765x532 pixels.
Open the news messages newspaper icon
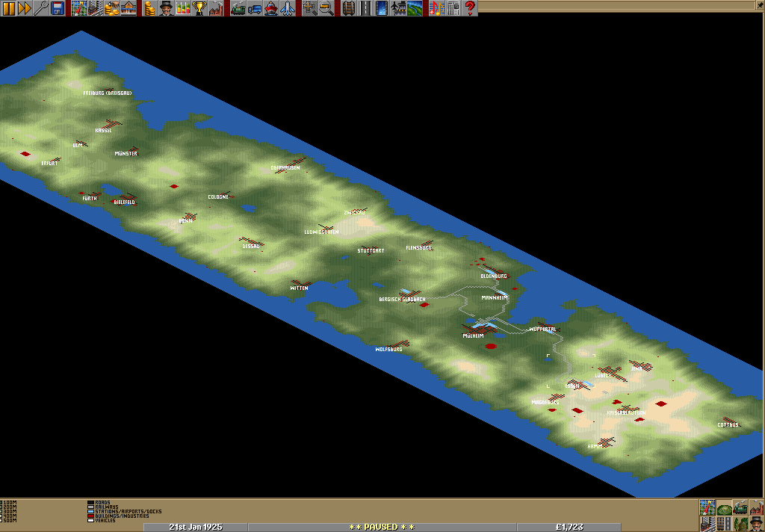coord(453,8)
